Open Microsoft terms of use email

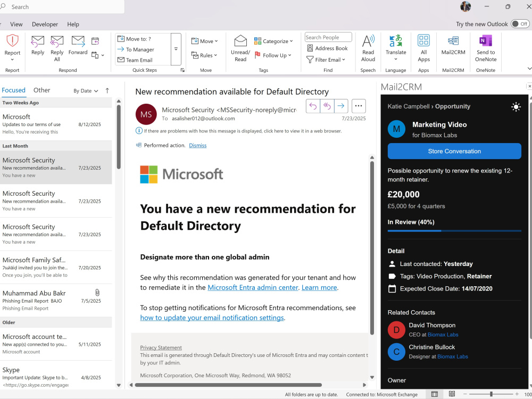[x=56, y=124]
